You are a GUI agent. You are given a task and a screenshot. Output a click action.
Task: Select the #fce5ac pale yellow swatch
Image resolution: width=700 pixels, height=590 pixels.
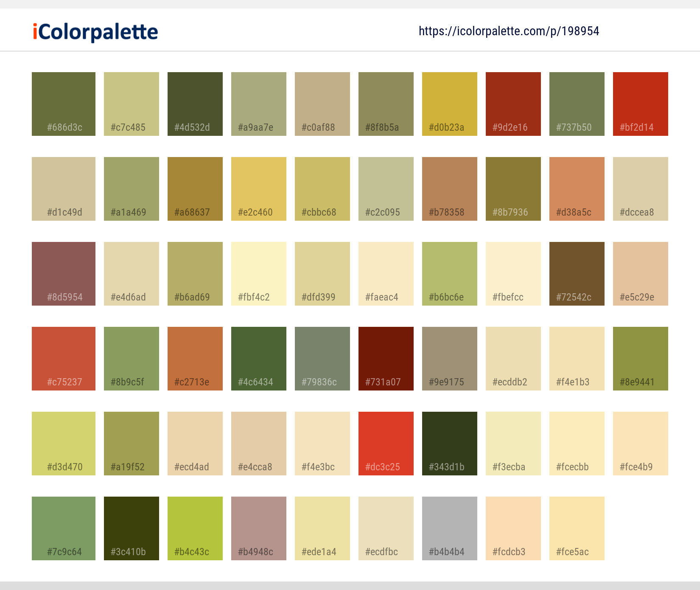577,528
